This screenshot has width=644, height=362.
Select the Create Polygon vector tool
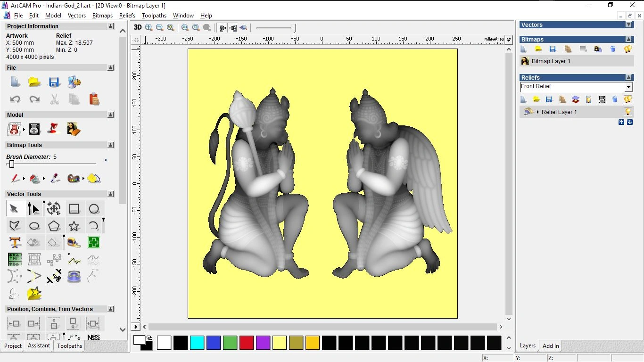coord(54,226)
